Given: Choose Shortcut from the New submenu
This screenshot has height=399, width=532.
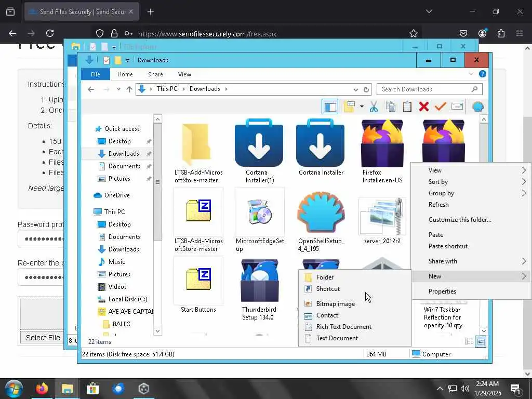Looking at the screenshot, I should [355, 289].
